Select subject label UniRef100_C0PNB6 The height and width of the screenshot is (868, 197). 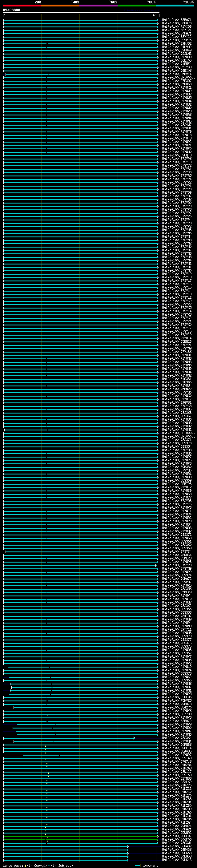pyautogui.click(x=177, y=745)
